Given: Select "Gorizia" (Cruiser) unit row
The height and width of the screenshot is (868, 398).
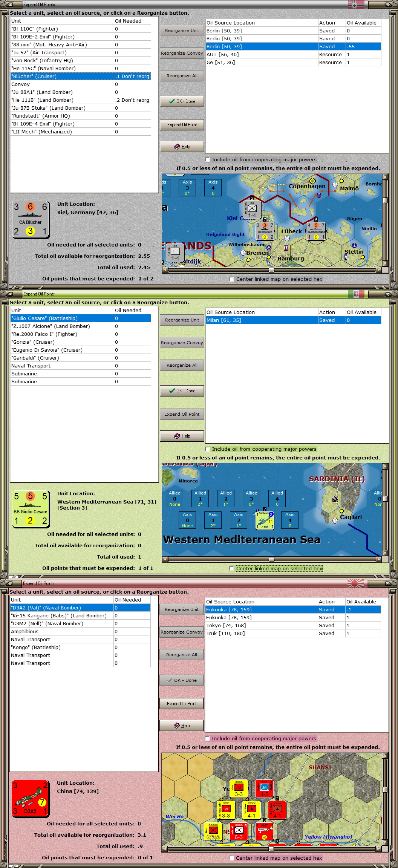Looking at the screenshot, I should tap(81, 342).
